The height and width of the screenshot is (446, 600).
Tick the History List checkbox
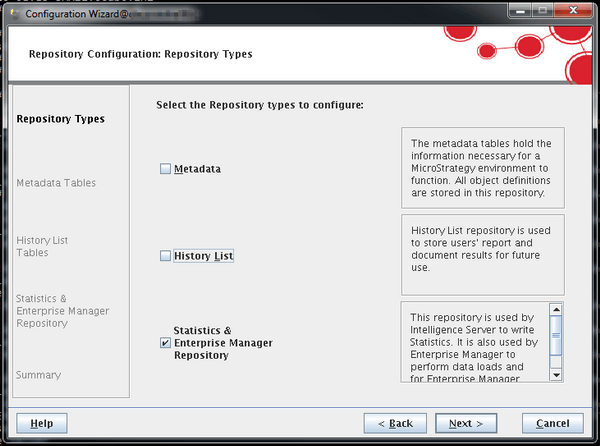click(x=166, y=257)
